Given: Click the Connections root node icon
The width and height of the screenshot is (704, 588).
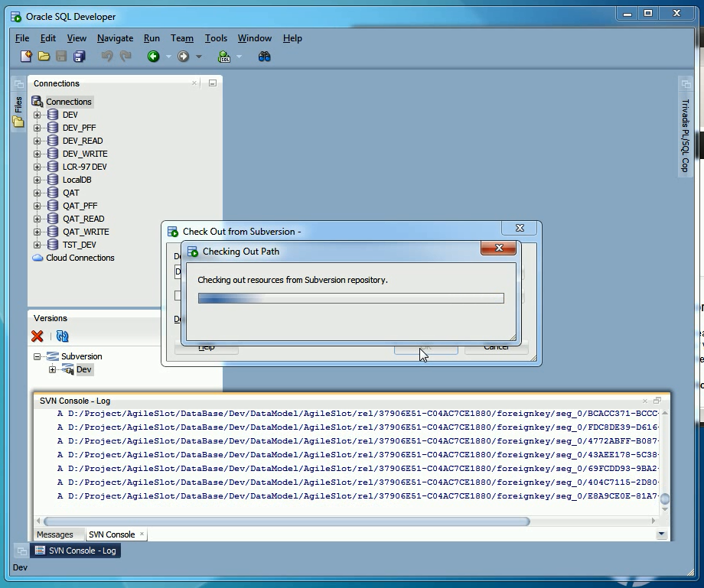Looking at the screenshot, I should point(37,102).
